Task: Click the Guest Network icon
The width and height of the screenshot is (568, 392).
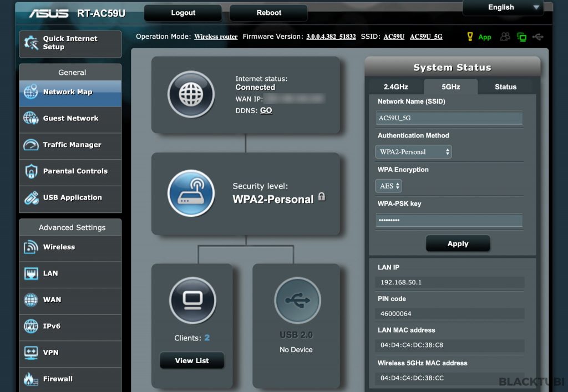Action: (x=31, y=118)
